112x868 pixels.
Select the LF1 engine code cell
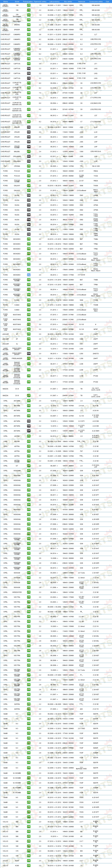(96, 64)
